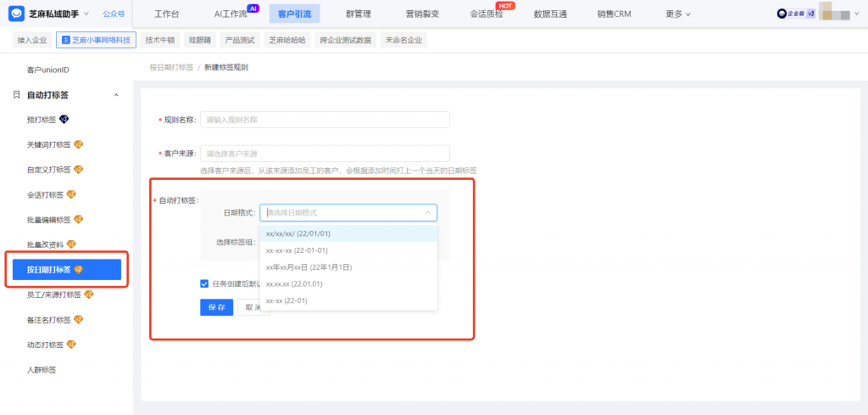868x415 pixels.
Task: Select the 芝麻哈哈哈 enterprise
Action: pyautogui.click(x=287, y=40)
